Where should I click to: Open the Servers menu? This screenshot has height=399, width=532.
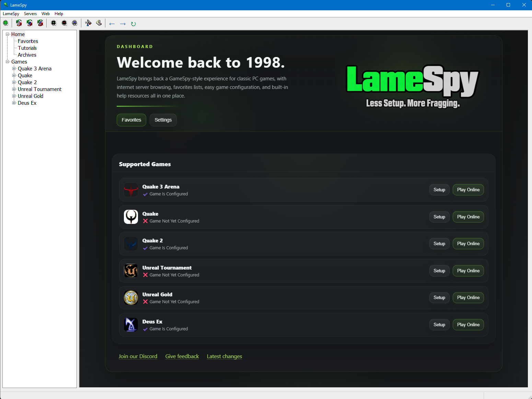tap(30, 14)
